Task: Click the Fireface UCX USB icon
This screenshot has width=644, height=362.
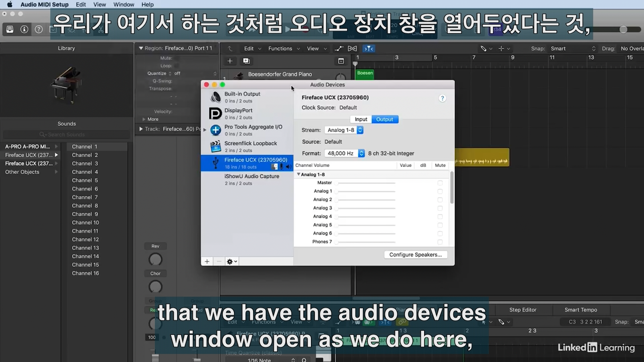Action: click(216, 163)
